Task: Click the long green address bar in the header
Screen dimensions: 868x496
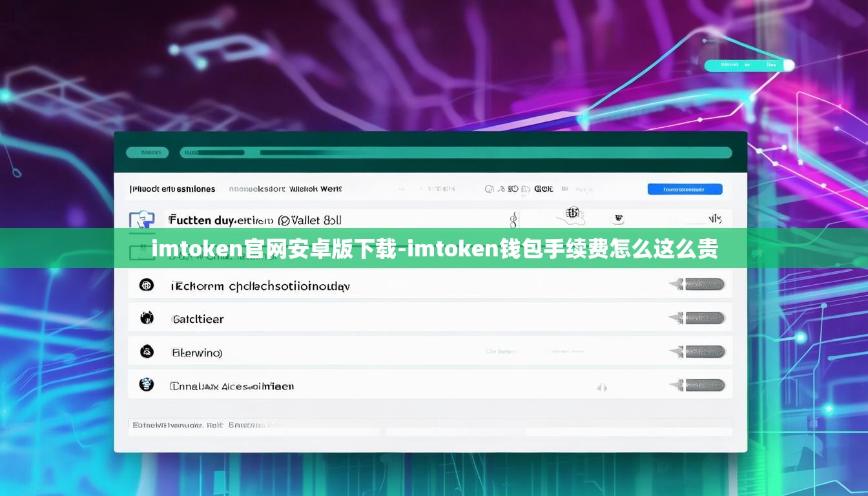Action: click(x=455, y=153)
